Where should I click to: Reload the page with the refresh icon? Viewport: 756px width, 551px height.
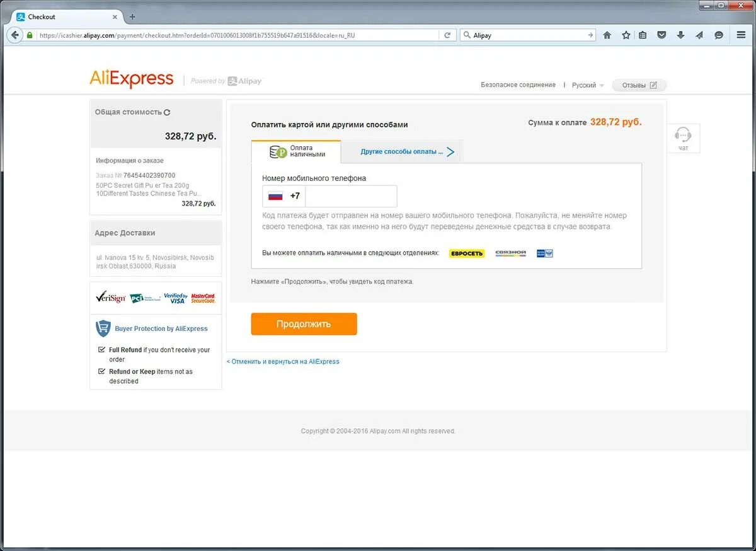coord(447,35)
